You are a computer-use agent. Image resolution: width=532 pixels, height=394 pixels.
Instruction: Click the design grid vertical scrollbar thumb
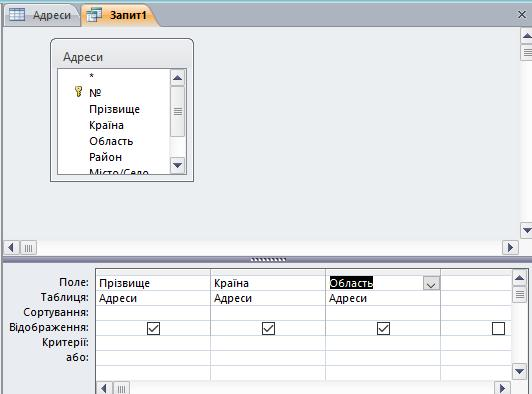(x=519, y=295)
